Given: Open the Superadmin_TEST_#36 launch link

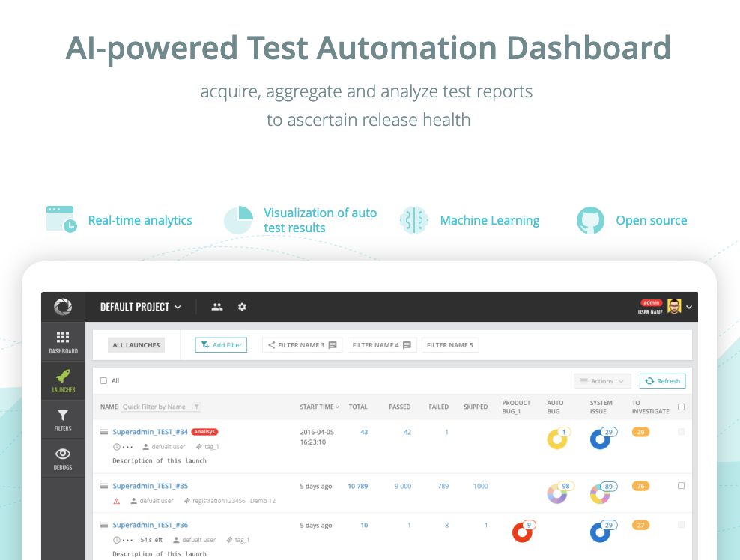Looking at the screenshot, I should (150, 525).
